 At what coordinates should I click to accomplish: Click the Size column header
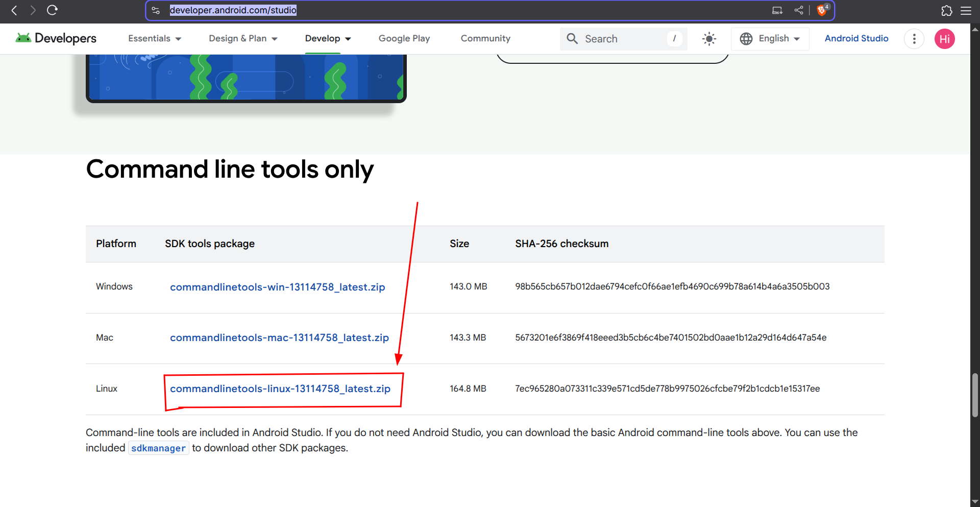click(x=459, y=244)
